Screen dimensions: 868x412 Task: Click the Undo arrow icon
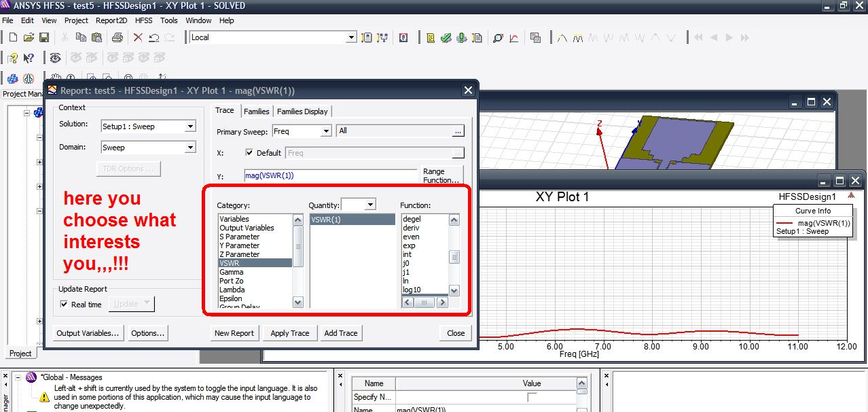coord(154,37)
